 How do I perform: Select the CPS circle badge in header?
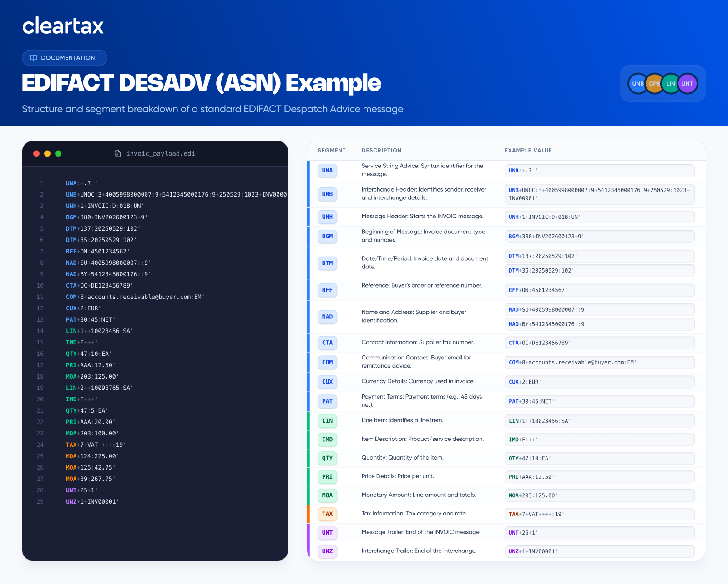point(654,84)
